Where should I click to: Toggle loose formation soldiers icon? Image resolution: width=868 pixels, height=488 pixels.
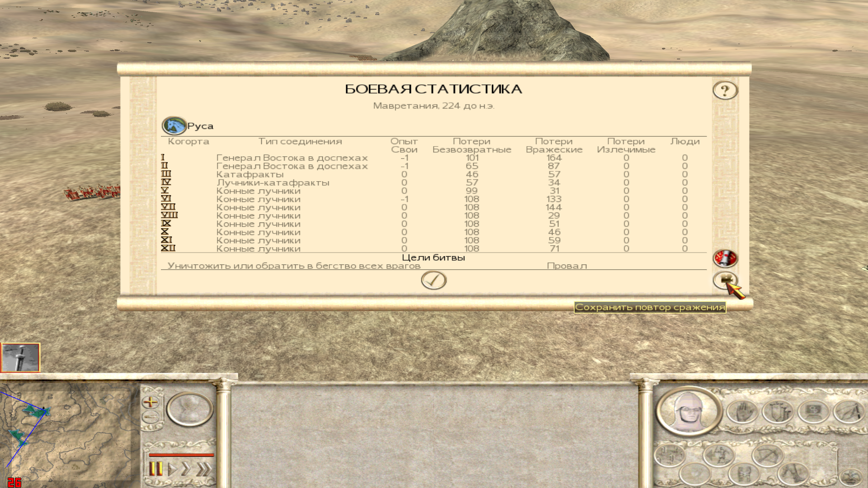670,455
